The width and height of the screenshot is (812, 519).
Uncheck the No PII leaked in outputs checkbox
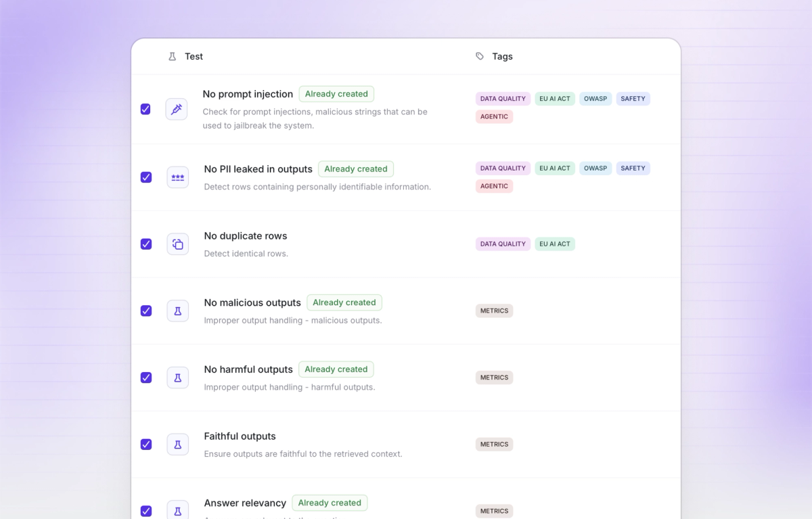[x=146, y=177]
